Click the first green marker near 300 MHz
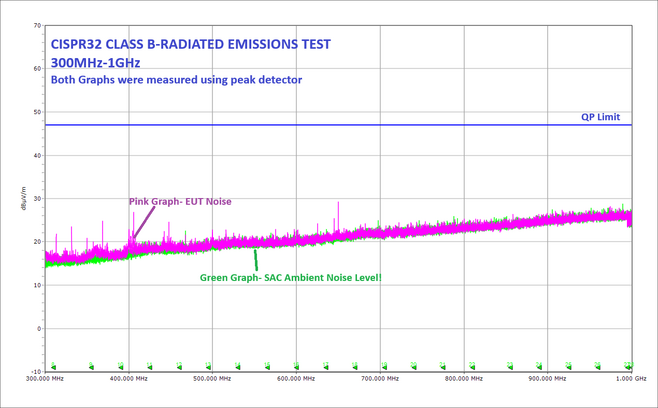 click(x=53, y=365)
